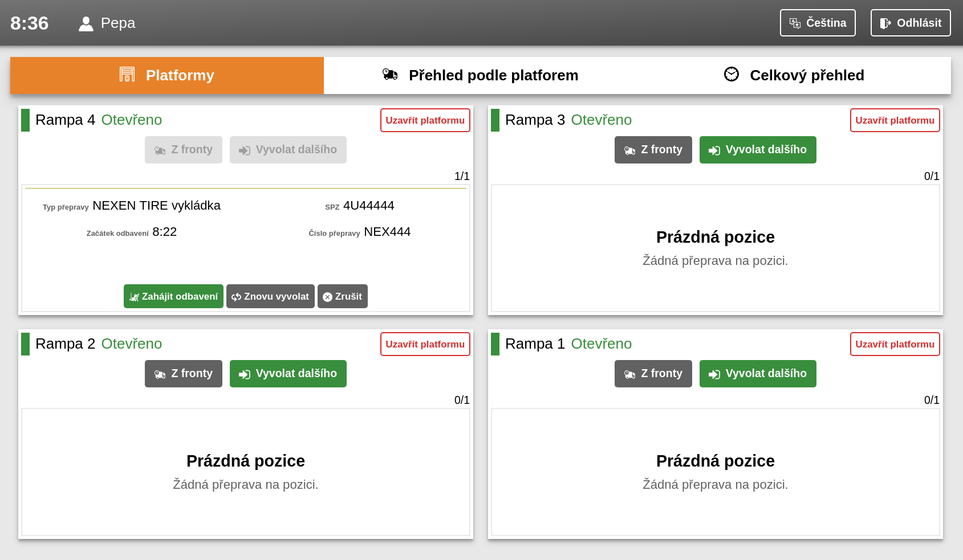963x560 pixels.
Task: Click truck icon in Rampa 2 Z fronty
Action: pos(160,374)
